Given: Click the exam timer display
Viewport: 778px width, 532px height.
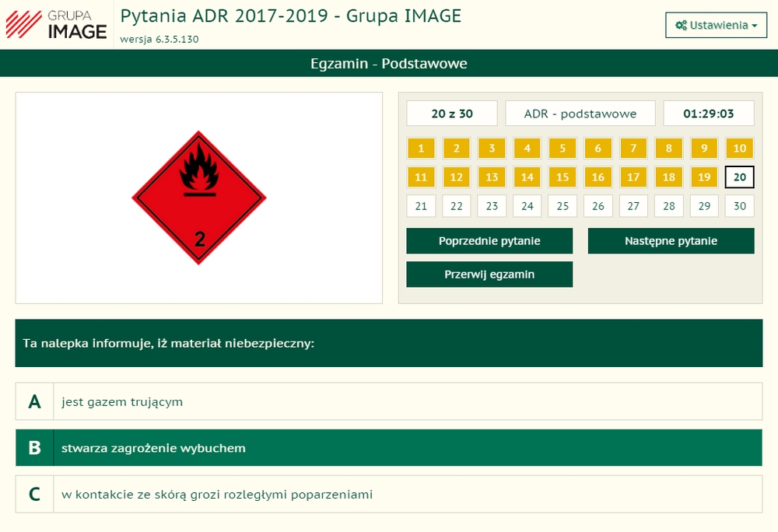Looking at the screenshot, I should (x=708, y=114).
